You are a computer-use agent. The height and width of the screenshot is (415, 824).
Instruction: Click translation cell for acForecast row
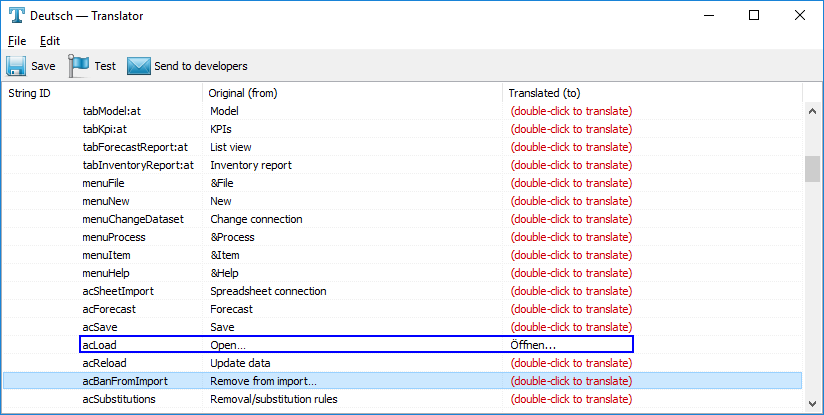coord(571,309)
